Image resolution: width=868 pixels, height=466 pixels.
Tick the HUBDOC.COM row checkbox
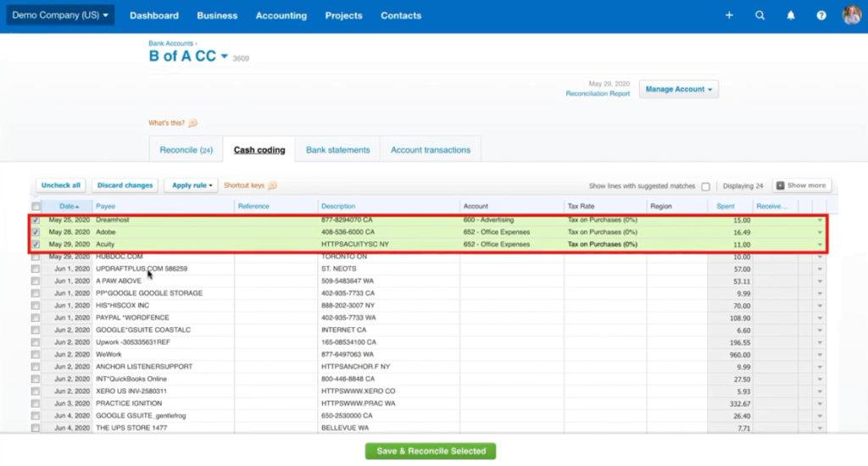point(36,257)
